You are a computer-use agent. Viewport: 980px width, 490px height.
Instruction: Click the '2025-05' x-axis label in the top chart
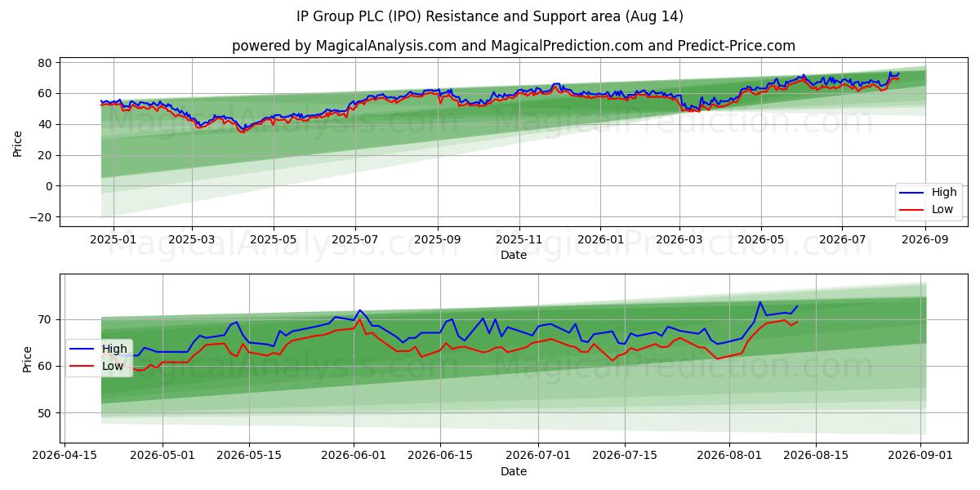274,239
